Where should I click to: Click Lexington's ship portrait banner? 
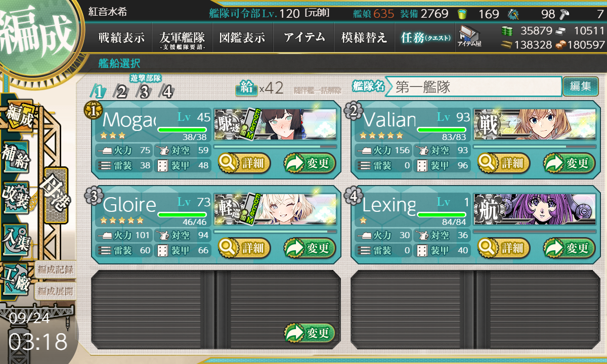tap(531, 209)
